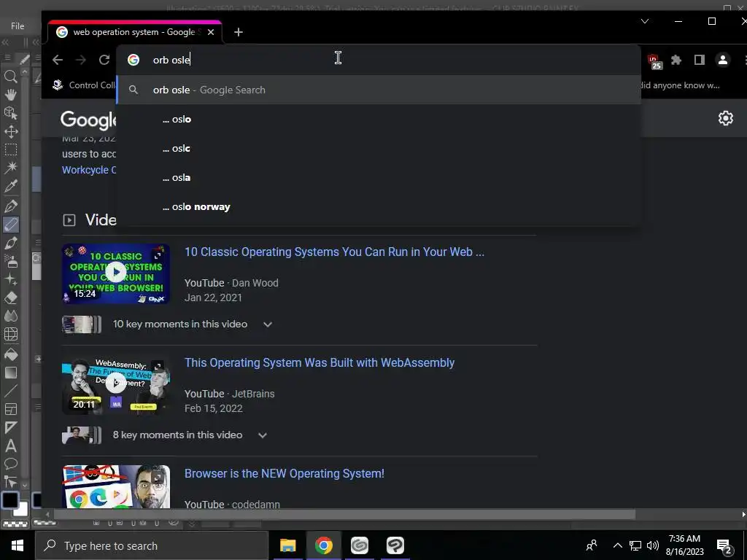The height and width of the screenshot is (560, 747).
Task: Play the 20:11 WebAssembly video thumbnail
Action: tap(116, 384)
